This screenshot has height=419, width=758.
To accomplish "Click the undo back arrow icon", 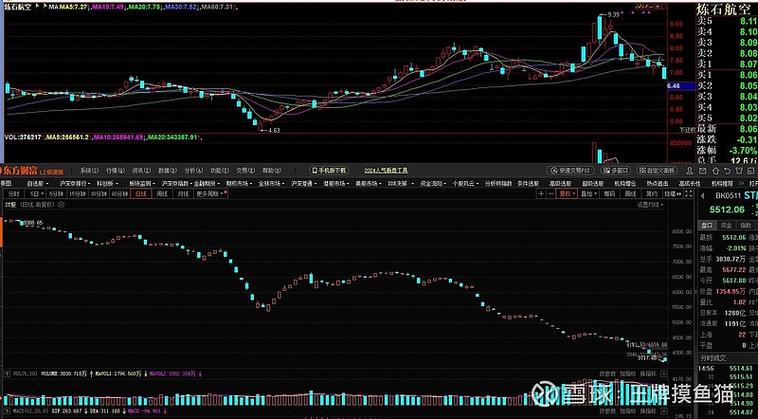I will point(727,171).
